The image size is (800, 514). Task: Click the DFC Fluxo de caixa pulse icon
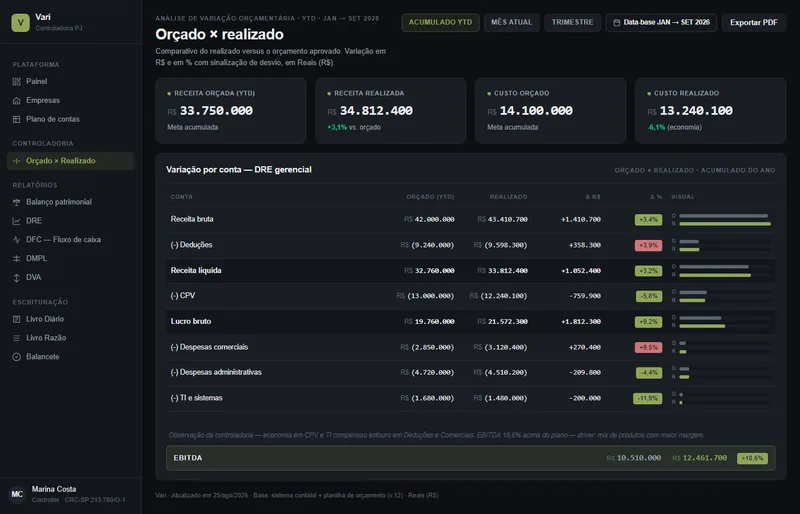(x=16, y=240)
